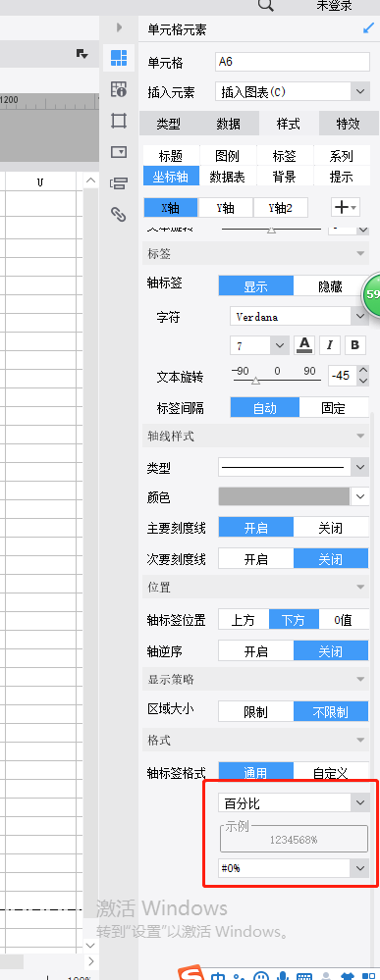Open the small dropdown on left toolbar
The image size is (380, 980).
tap(82, 54)
